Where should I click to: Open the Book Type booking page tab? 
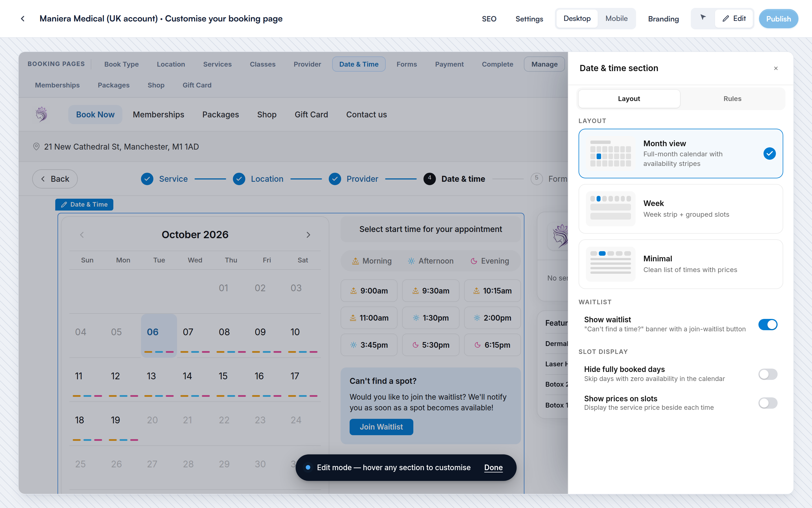tap(122, 64)
